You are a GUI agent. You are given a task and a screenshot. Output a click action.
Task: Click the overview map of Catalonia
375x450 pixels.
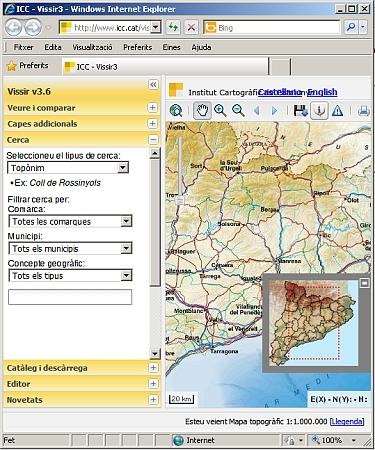(313, 322)
